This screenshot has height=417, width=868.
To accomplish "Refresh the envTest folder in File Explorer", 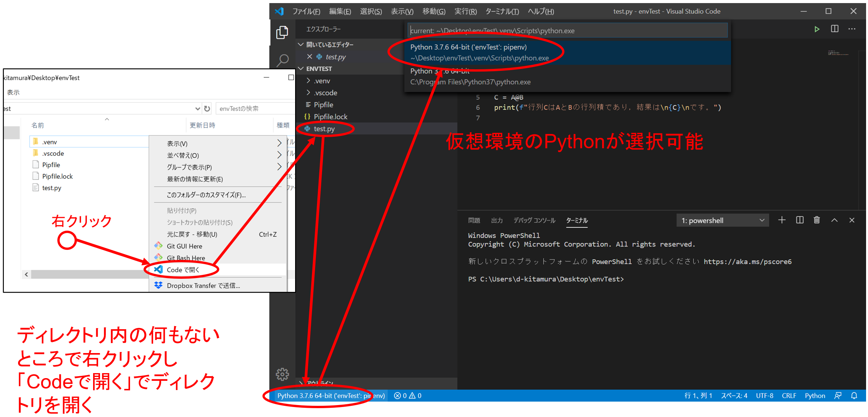I will pyautogui.click(x=207, y=109).
